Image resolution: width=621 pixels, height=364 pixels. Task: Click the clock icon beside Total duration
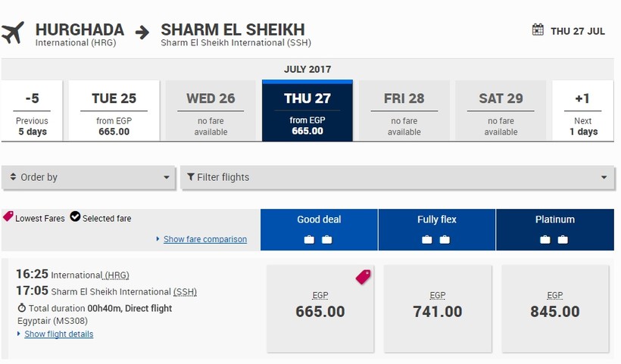coord(21,309)
